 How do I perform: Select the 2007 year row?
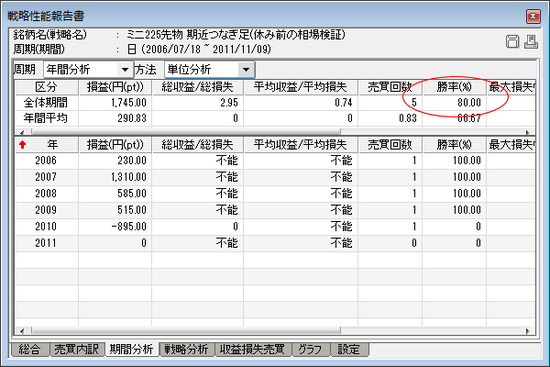click(x=275, y=177)
